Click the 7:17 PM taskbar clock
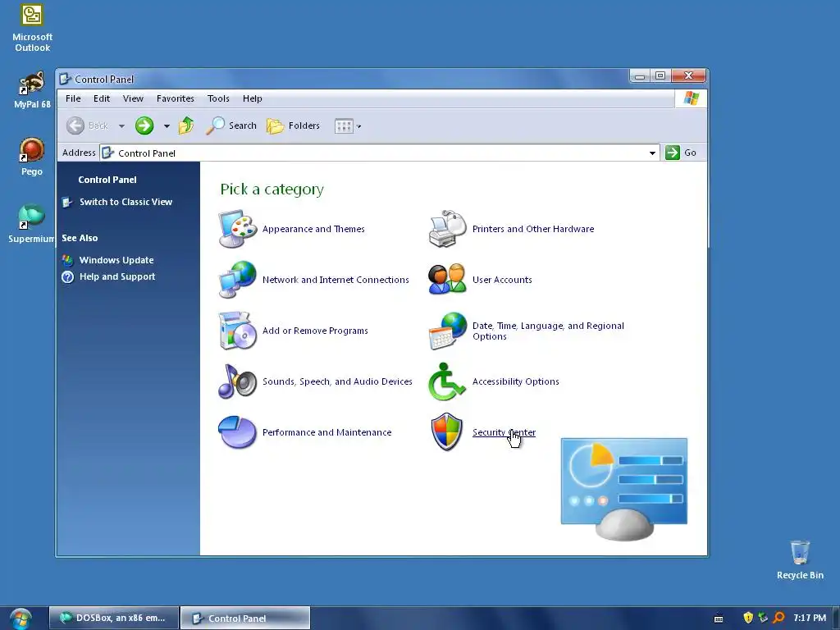The image size is (840, 630). coord(810,618)
